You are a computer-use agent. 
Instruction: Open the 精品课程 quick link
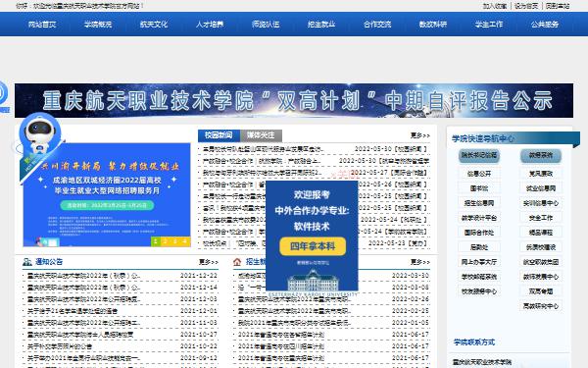[x=541, y=233]
